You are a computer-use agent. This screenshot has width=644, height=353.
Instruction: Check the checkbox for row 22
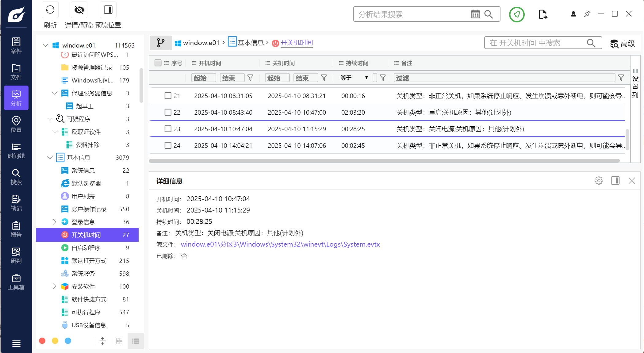click(168, 112)
